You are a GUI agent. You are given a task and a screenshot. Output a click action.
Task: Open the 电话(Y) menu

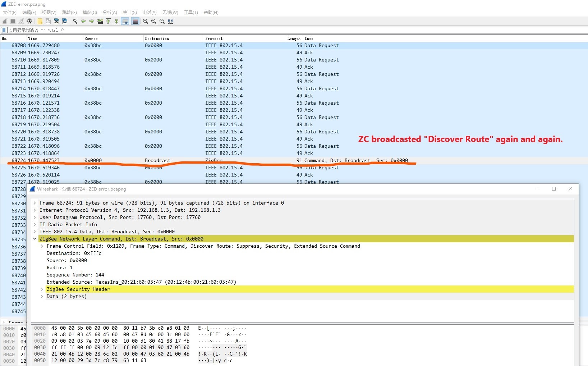coord(150,13)
